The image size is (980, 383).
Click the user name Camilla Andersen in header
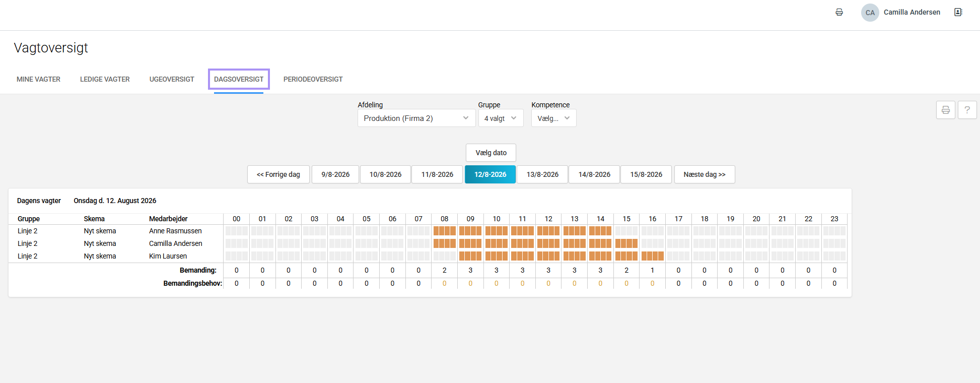912,12
